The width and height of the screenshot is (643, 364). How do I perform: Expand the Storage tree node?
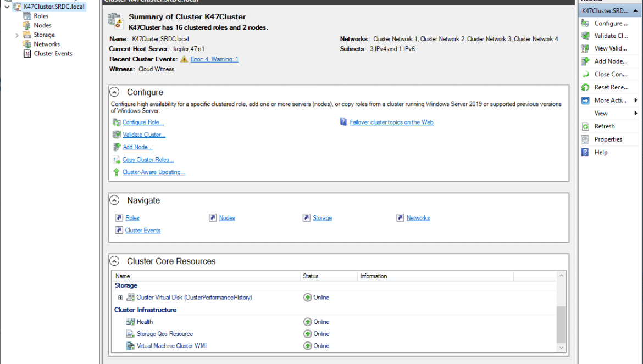pyautogui.click(x=17, y=35)
